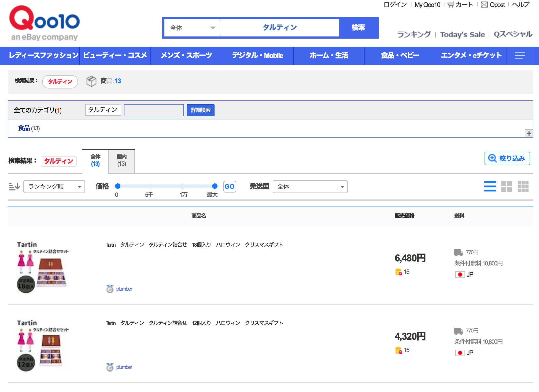Open the Qpost envelope icon
Screen dimensions: 539x392
tap(484, 5)
